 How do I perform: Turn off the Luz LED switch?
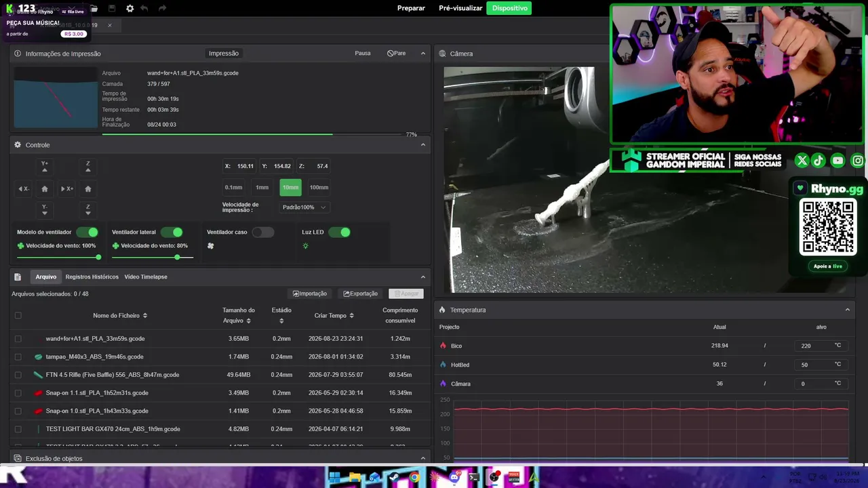339,232
